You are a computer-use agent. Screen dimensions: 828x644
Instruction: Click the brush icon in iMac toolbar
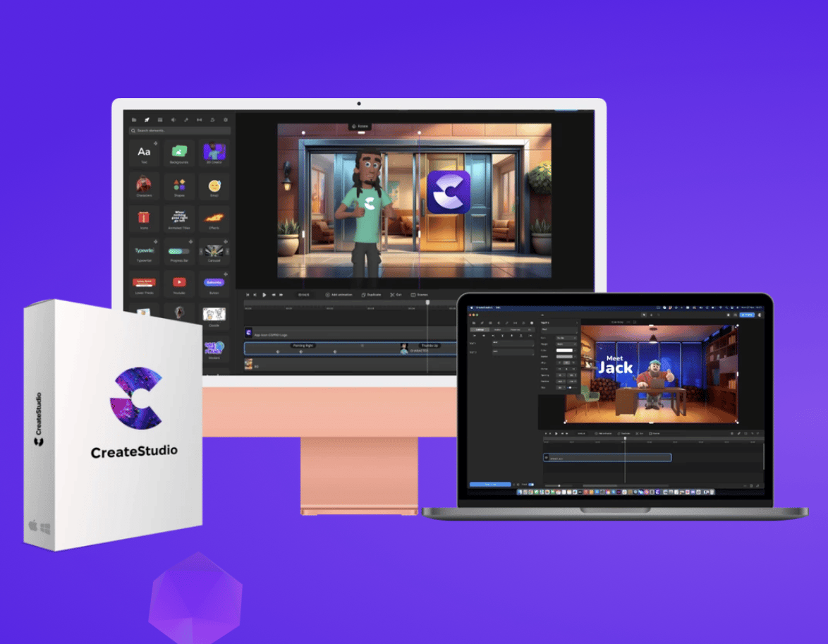[x=186, y=120]
